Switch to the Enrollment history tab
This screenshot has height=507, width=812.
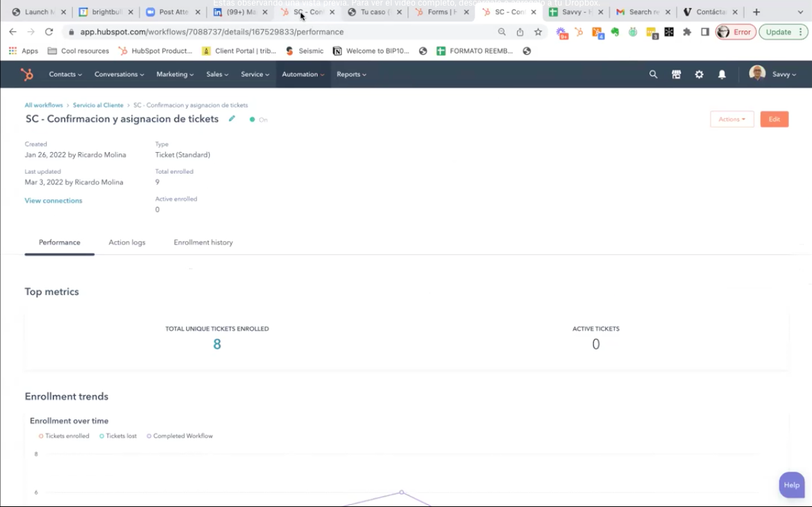[203, 242]
